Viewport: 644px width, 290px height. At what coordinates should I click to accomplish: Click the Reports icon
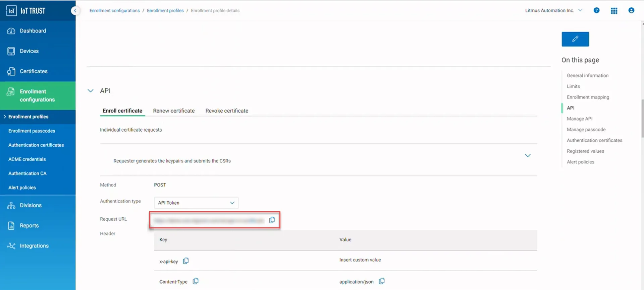click(11, 226)
